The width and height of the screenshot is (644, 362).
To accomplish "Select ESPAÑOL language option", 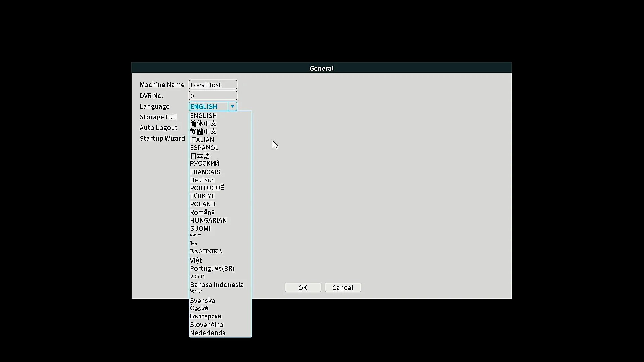I will tap(204, 148).
